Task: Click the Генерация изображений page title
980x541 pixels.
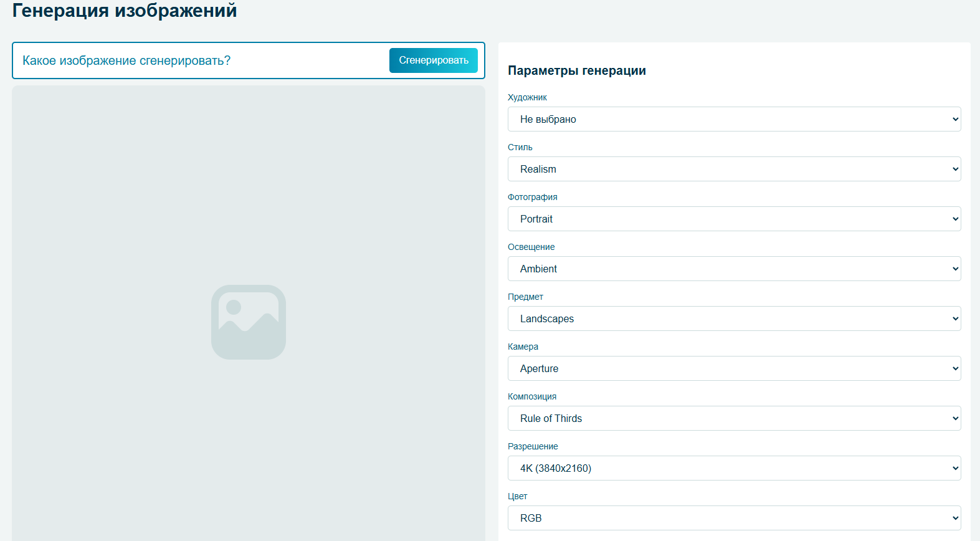Action: [x=125, y=11]
